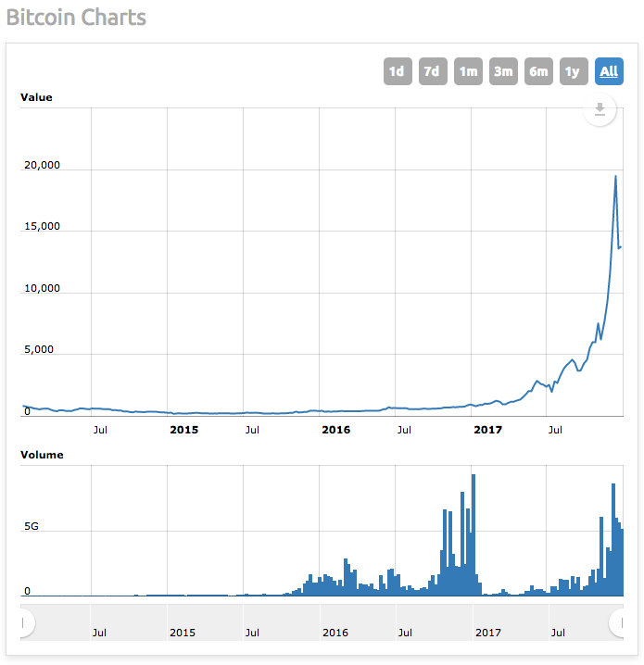Viewport: 644px width, 665px height.
Task: Select the 7d time range
Action: tap(433, 71)
